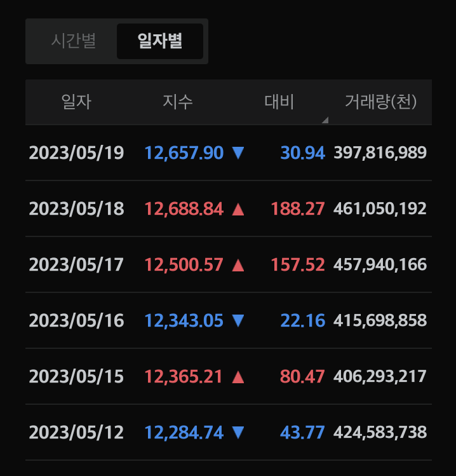This screenshot has height=476, width=456.
Task: Click the index value 12,688.84
Action: [x=184, y=209]
